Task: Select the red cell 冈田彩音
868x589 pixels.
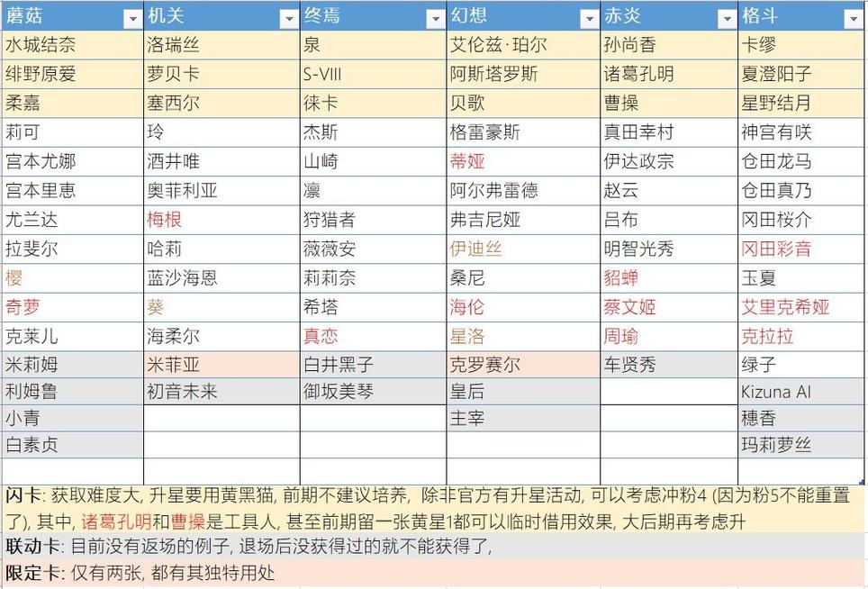Action: [802, 249]
